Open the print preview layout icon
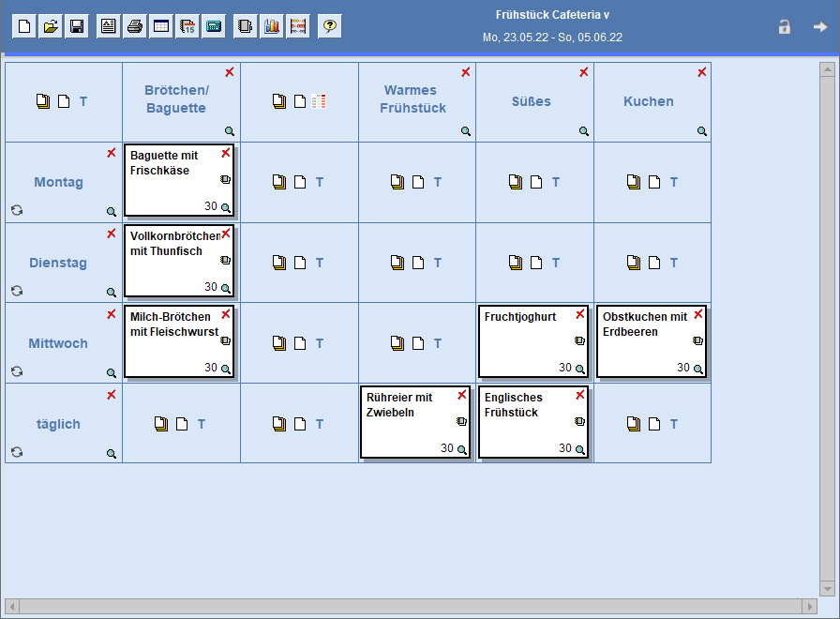Screen dimensions: 840x619 tap(108, 25)
